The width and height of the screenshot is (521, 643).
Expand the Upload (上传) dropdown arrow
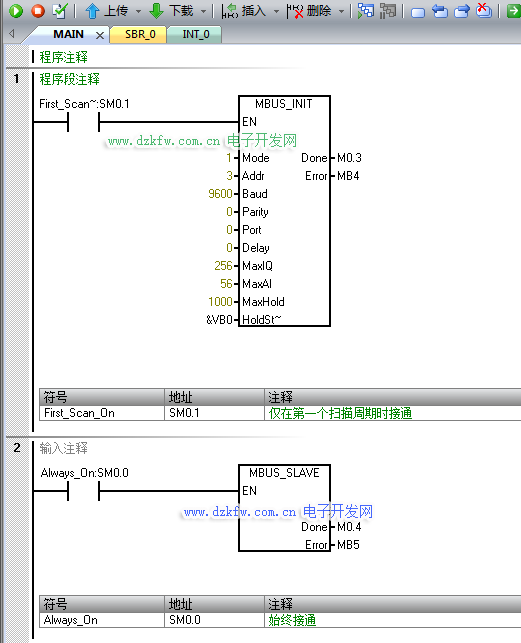pyautogui.click(x=138, y=11)
